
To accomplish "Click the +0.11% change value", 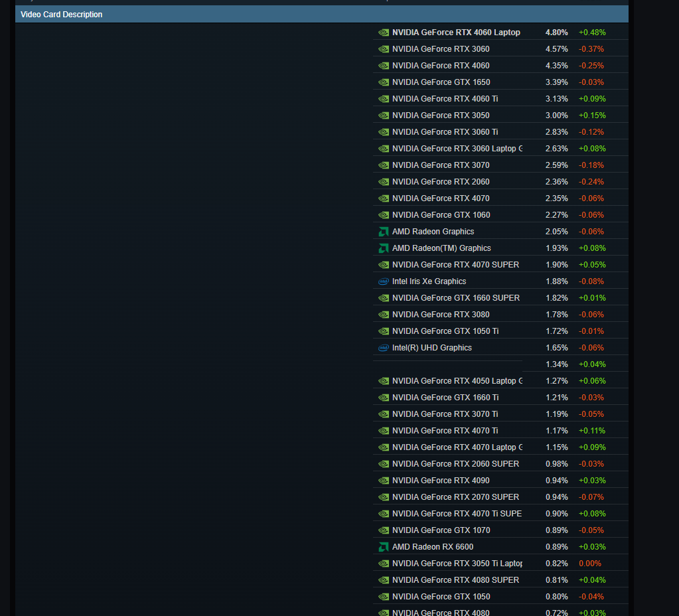I will [592, 431].
